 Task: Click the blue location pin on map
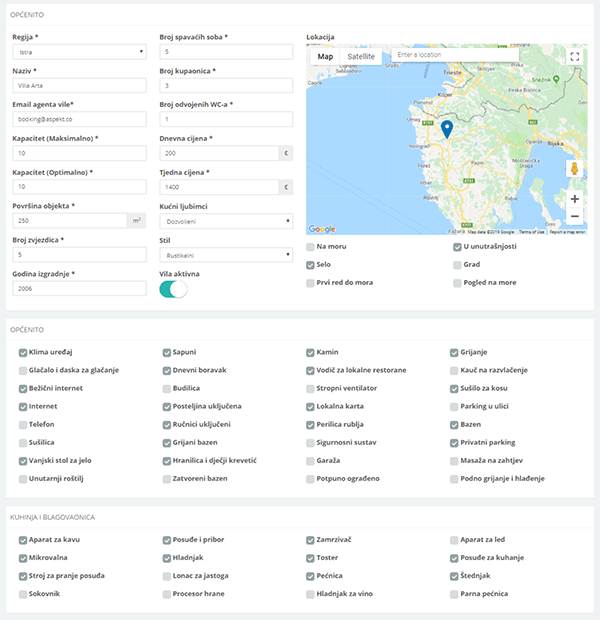pos(446,129)
